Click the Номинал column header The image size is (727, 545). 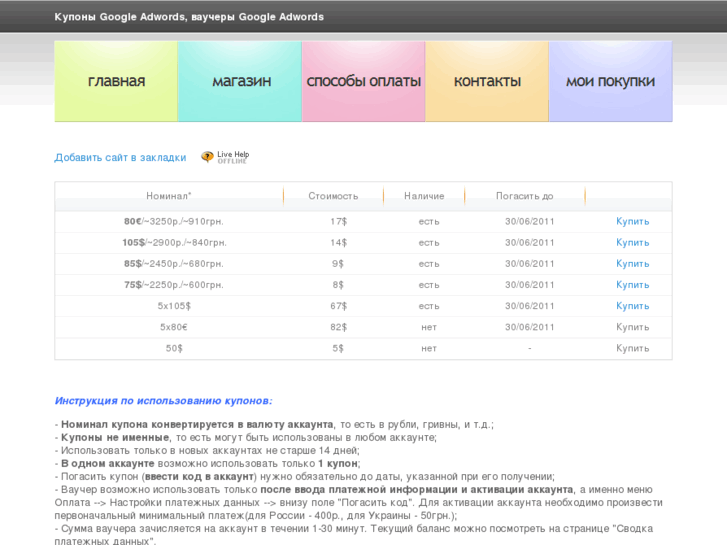tap(169, 196)
